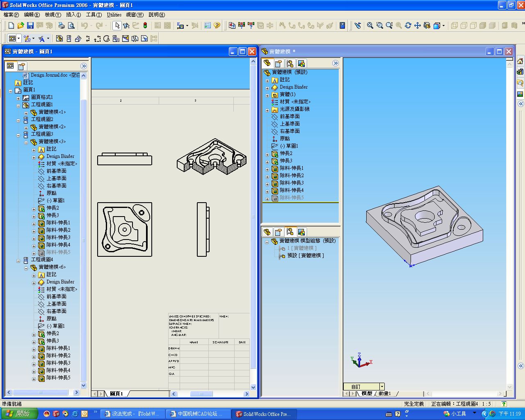The width and height of the screenshot is (525, 420).
Task: Open the Utilities menu
Action: tap(114, 15)
